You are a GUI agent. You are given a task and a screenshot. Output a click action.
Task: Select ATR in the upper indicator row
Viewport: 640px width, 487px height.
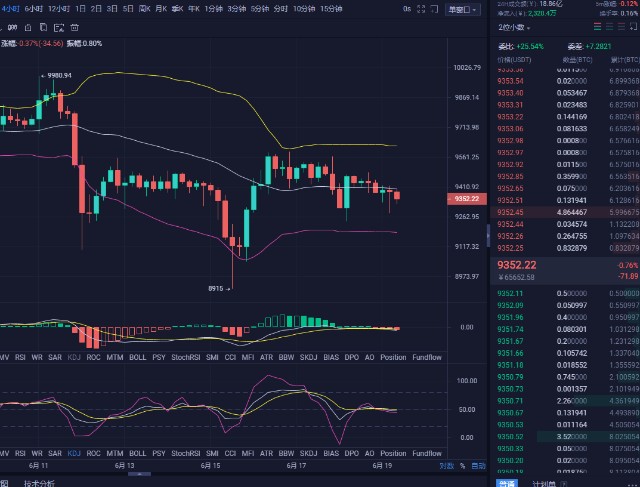click(x=266, y=357)
